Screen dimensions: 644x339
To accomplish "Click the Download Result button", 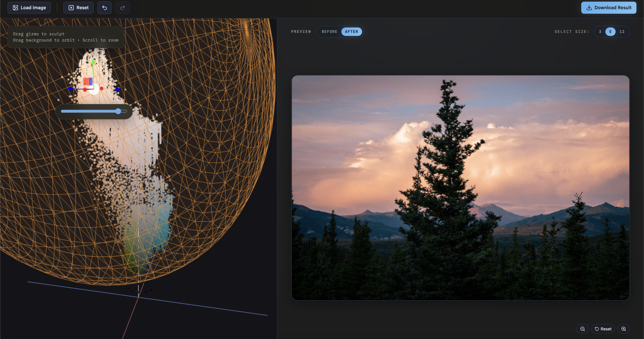I will 608,7.
